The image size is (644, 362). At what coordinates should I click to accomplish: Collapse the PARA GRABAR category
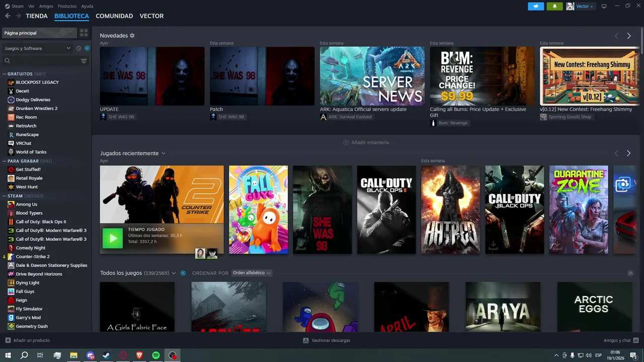tap(5, 161)
